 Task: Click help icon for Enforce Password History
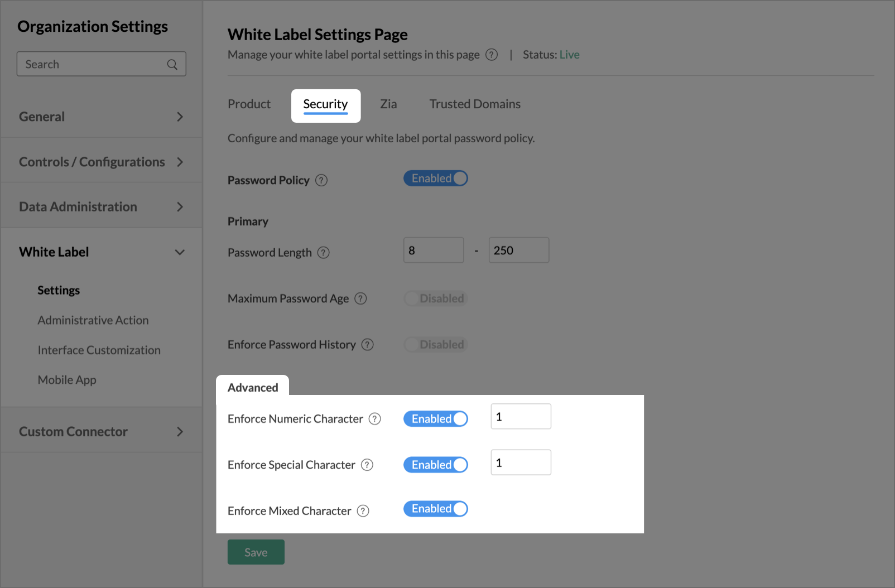point(367,345)
